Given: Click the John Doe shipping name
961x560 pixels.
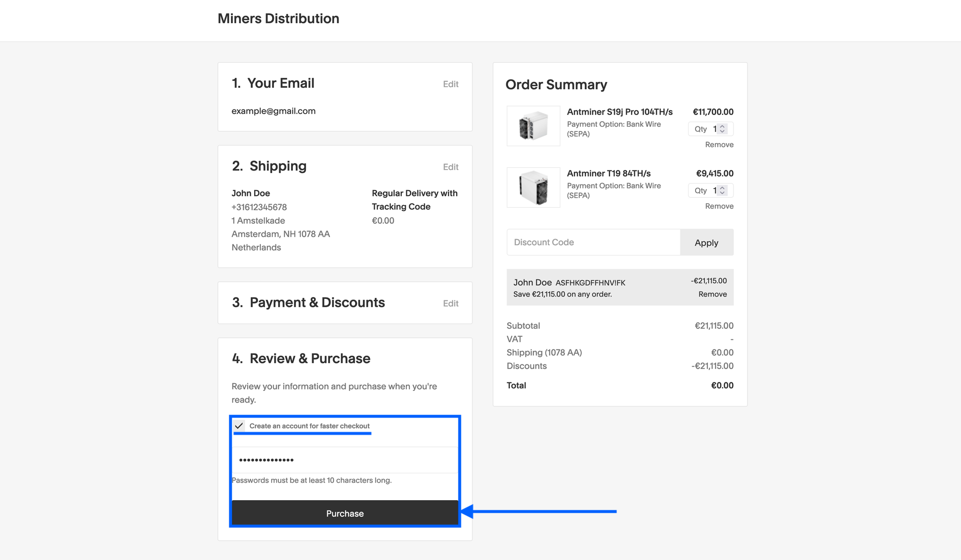Looking at the screenshot, I should click(x=250, y=193).
